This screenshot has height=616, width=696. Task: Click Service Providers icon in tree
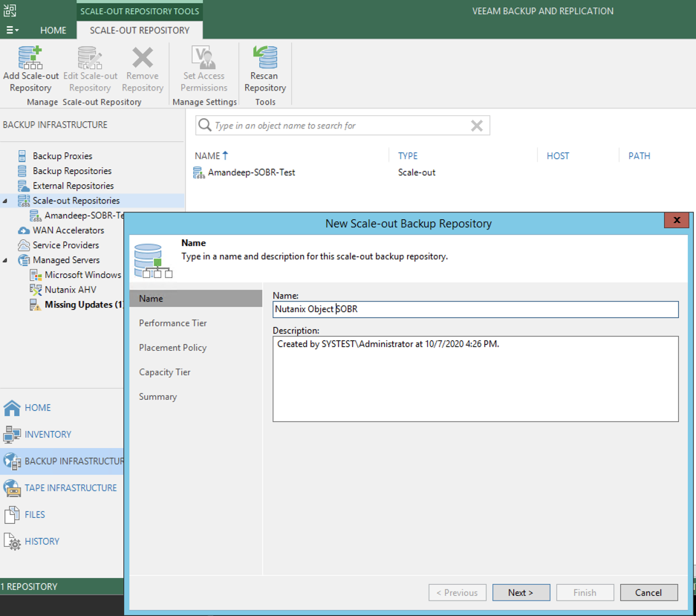point(24,245)
